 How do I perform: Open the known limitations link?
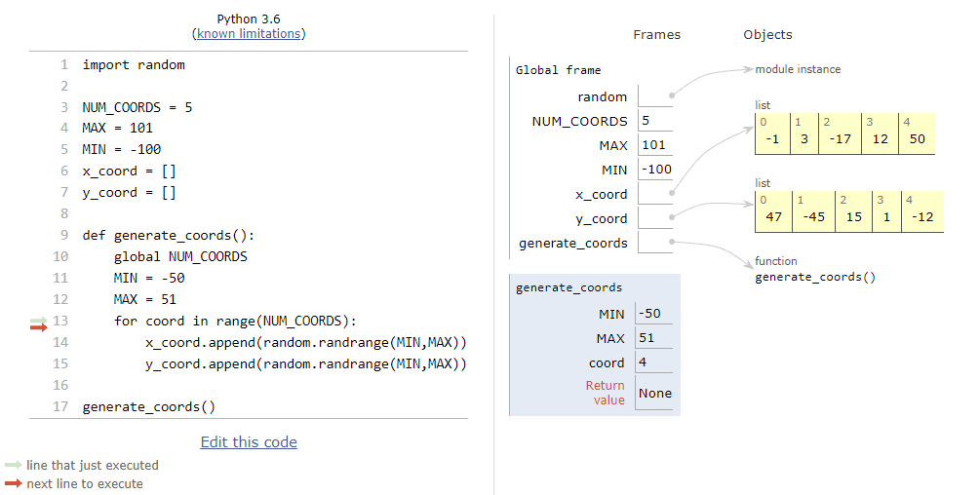click(249, 34)
